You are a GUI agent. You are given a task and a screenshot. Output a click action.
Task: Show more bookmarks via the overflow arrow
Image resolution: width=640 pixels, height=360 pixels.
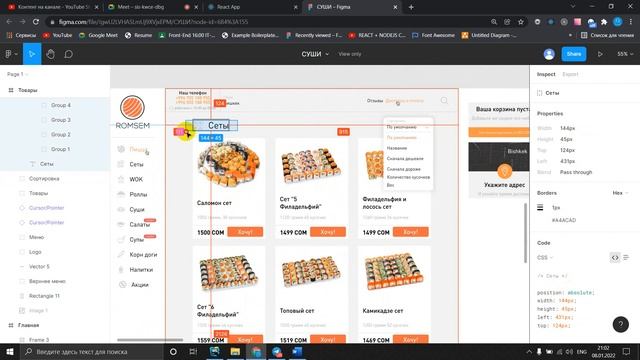(570, 36)
